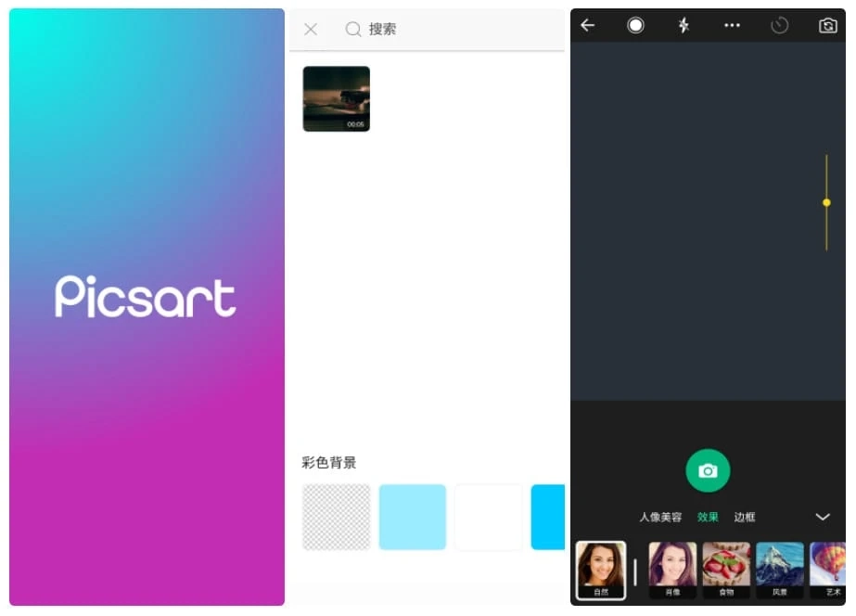Select the 效果 tab
This screenshot has height=616, width=856.
point(708,517)
